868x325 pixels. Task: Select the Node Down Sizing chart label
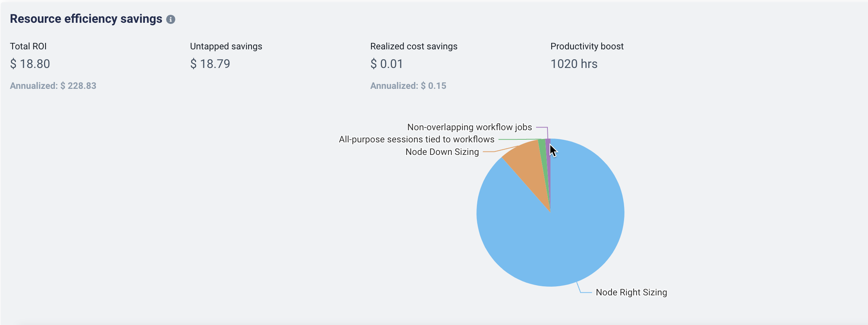[442, 152]
